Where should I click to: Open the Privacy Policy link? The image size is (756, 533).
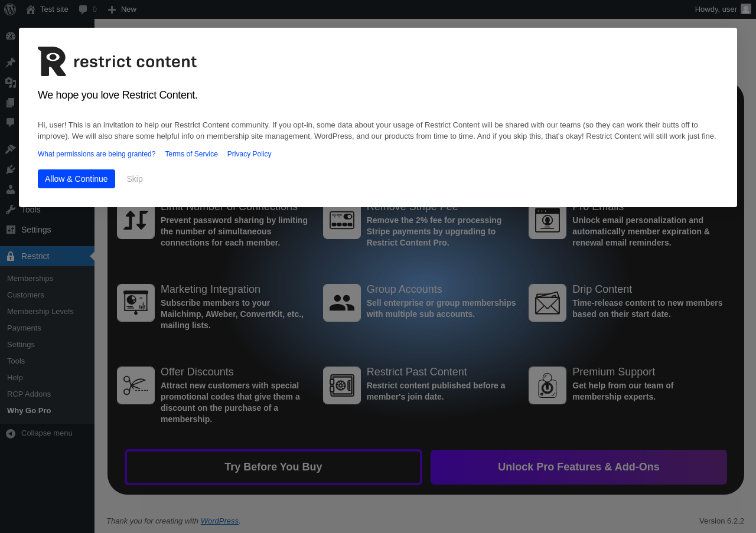coord(249,154)
